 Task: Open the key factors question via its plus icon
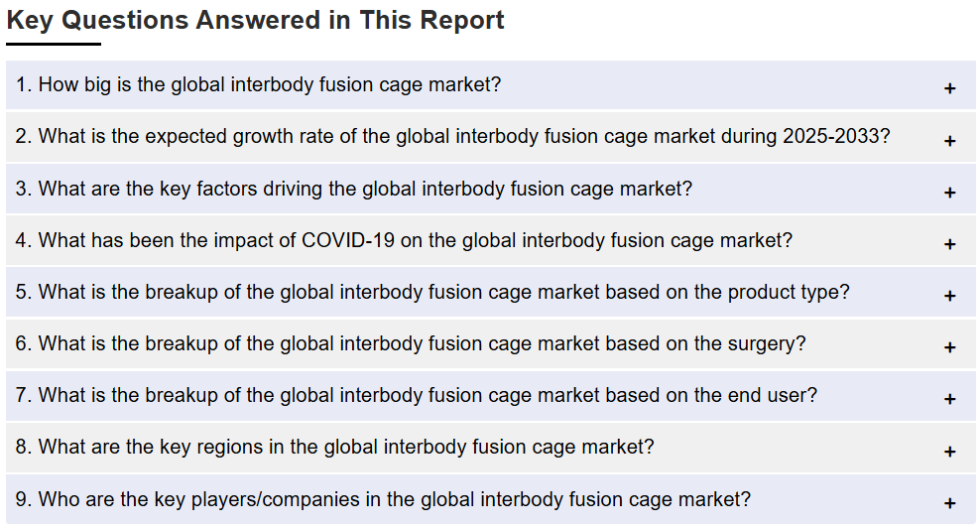[x=949, y=193]
